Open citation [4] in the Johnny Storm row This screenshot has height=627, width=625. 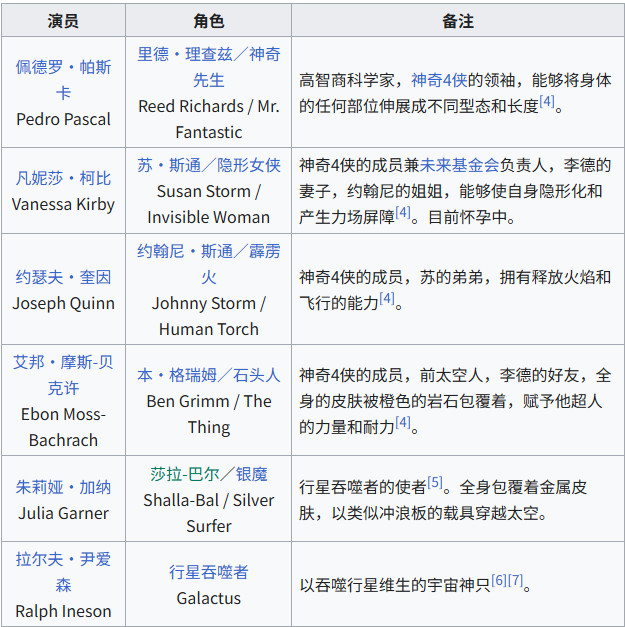[387, 298]
